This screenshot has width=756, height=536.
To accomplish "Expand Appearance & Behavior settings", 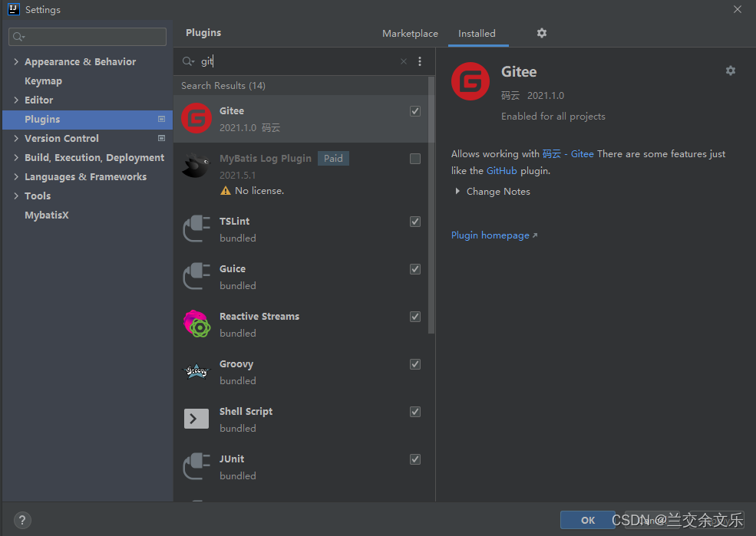I will [16, 61].
